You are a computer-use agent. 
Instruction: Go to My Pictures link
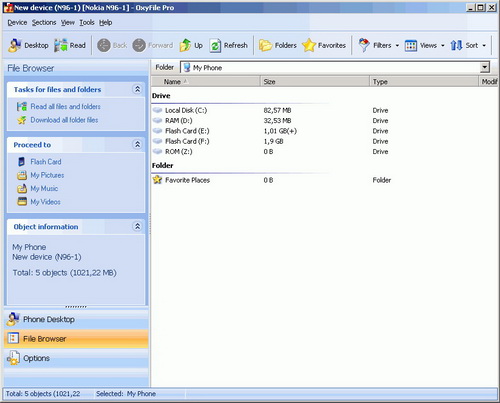(x=47, y=175)
